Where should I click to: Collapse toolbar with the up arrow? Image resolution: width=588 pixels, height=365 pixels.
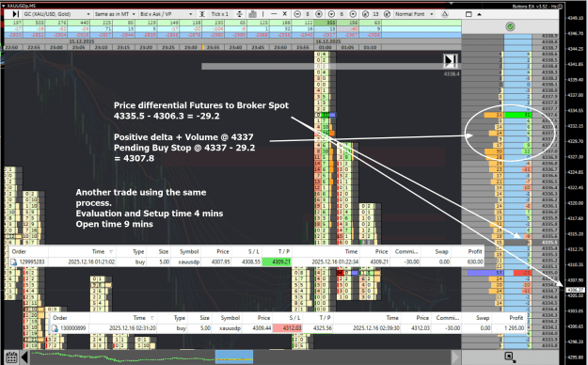(479, 14)
